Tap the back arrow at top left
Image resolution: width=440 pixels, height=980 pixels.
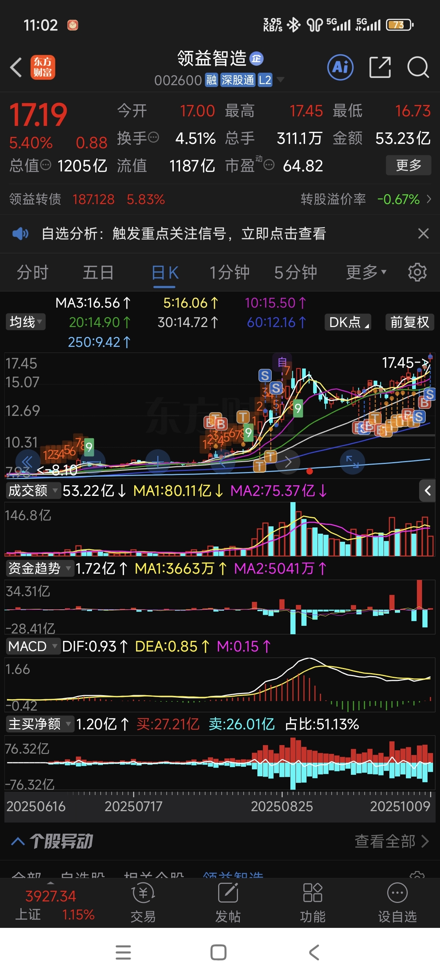(x=16, y=67)
